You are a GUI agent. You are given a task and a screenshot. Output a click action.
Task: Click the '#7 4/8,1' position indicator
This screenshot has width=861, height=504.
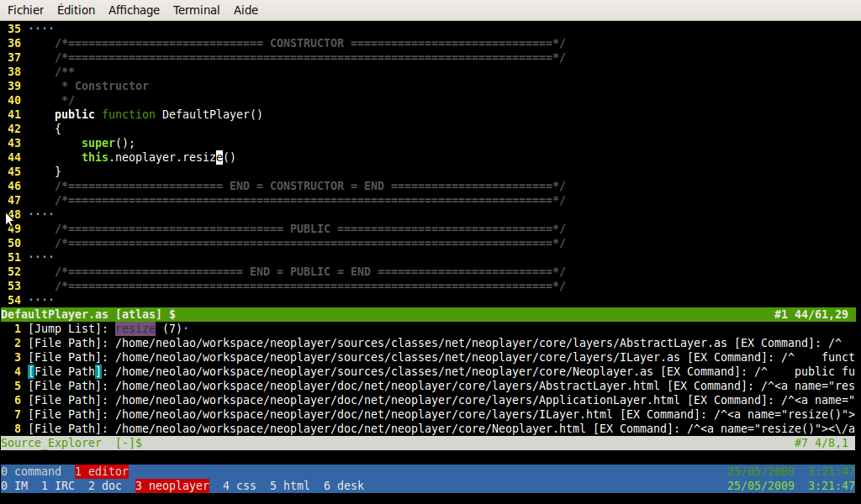pos(821,444)
